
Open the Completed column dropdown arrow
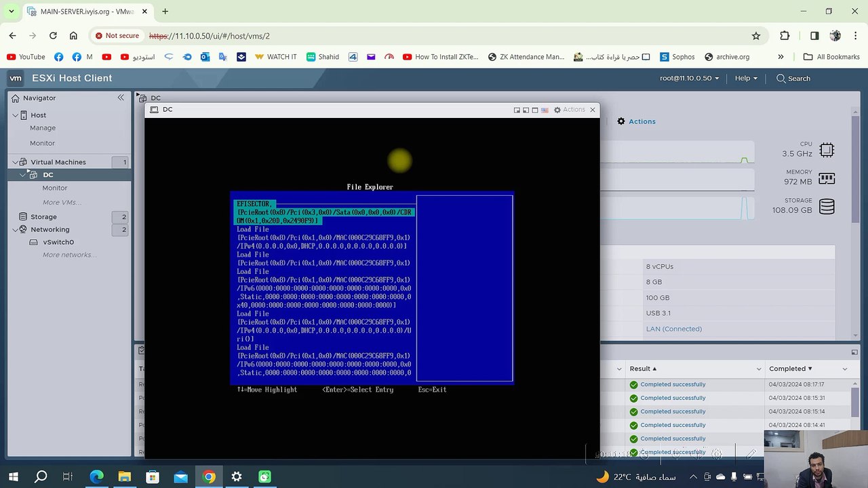click(845, 369)
